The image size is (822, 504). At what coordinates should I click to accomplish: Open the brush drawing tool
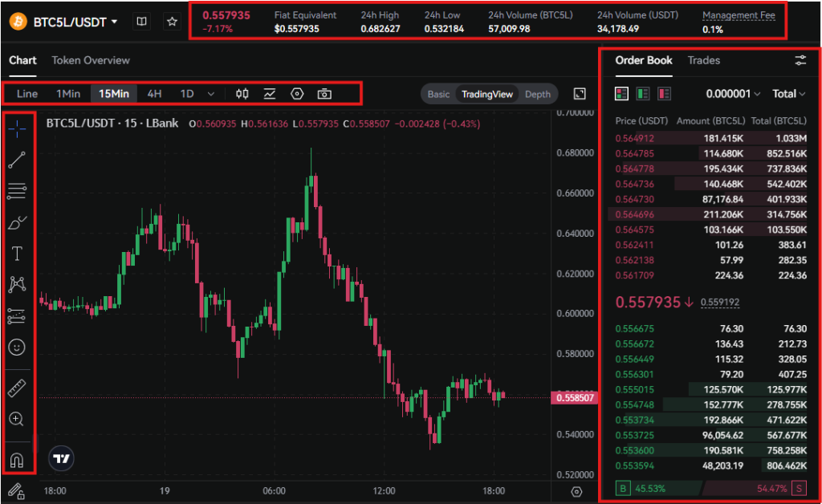(x=18, y=222)
